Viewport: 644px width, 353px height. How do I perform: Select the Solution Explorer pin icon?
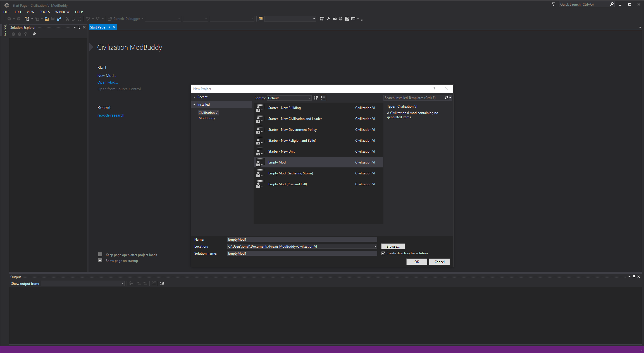[x=79, y=27]
